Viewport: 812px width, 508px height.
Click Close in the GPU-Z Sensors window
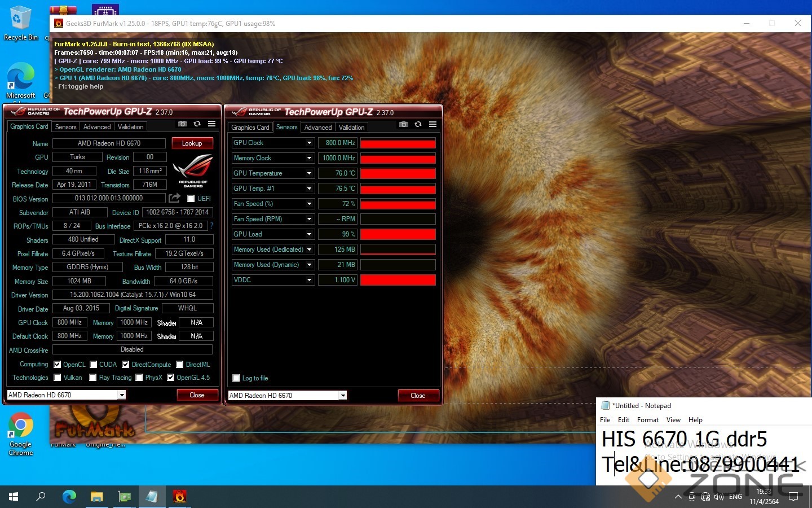pos(418,396)
